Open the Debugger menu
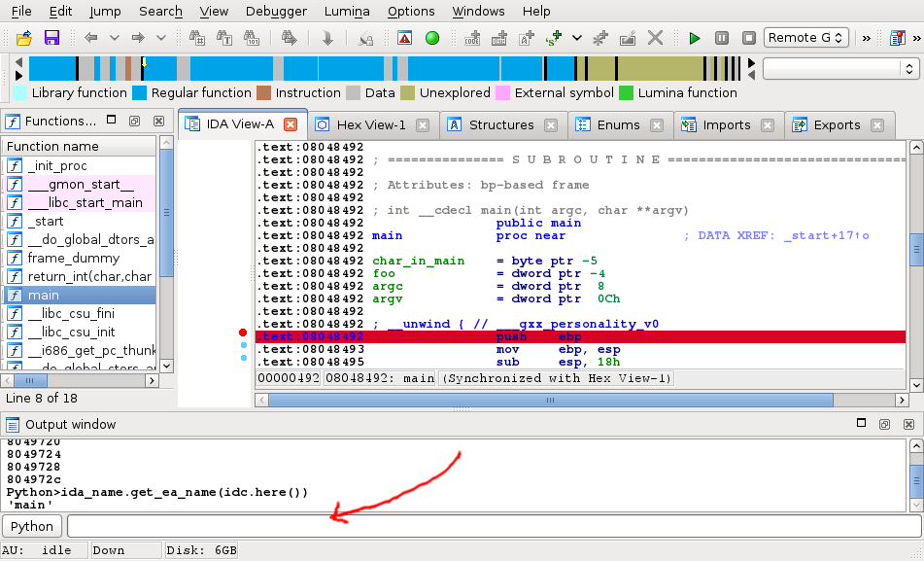This screenshot has height=561, width=924. 276,11
